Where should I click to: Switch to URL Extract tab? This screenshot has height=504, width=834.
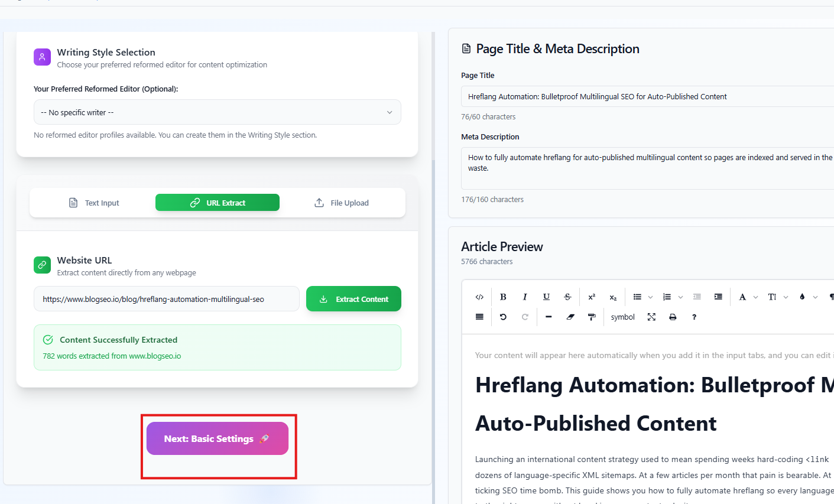[x=218, y=203]
